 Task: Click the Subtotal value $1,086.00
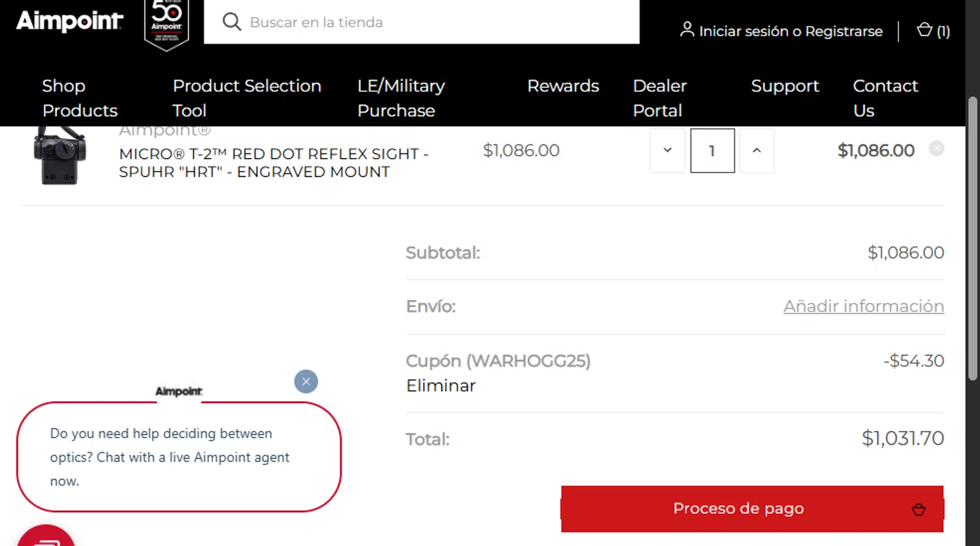click(906, 253)
